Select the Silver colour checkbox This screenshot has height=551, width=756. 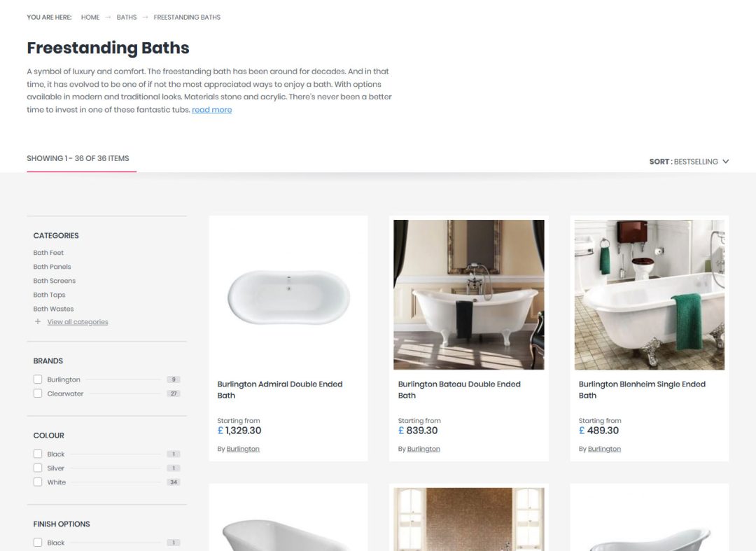tap(38, 468)
